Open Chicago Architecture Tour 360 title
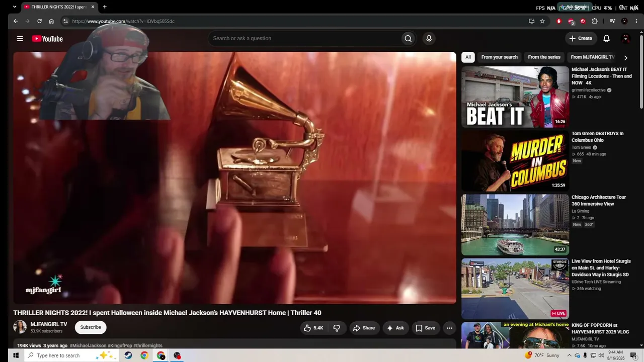The width and height of the screenshot is (644, 362). click(599, 201)
